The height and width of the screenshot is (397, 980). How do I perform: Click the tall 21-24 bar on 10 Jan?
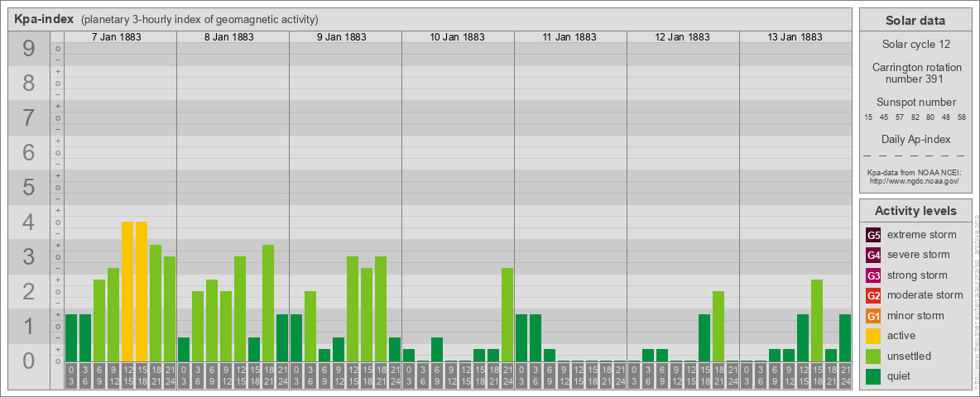point(507,314)
